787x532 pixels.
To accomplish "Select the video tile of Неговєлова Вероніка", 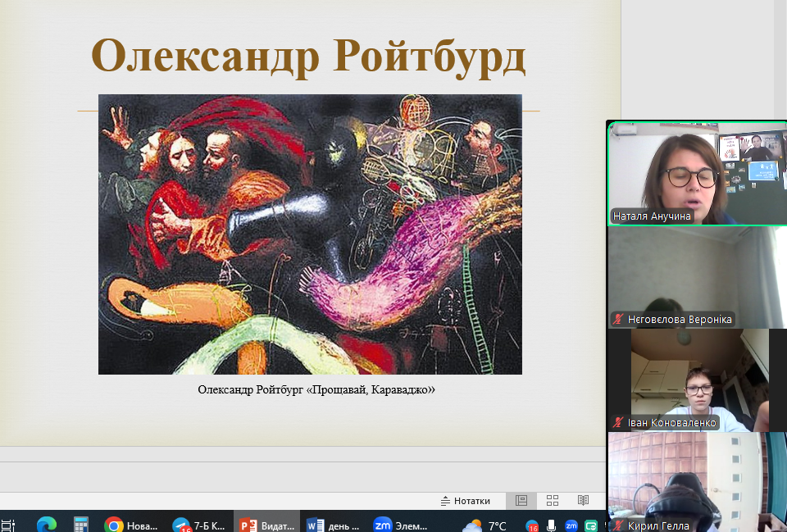I will pos(697,278).
